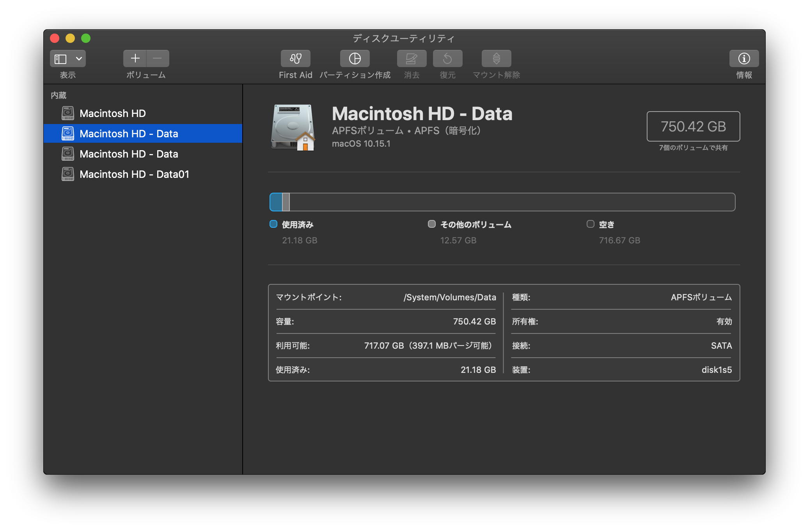The height and width of the screenshot is (532, 809).
Task: Select Macintosh HD in the sidebar
Action: pyautogui.click(x=112, y=113)
